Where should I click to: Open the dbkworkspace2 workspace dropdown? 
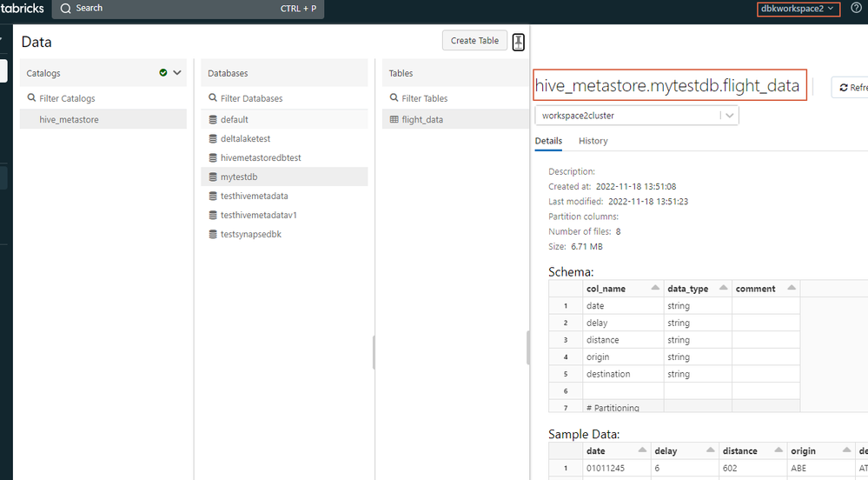pyautogui.click(x=798, y=9)
